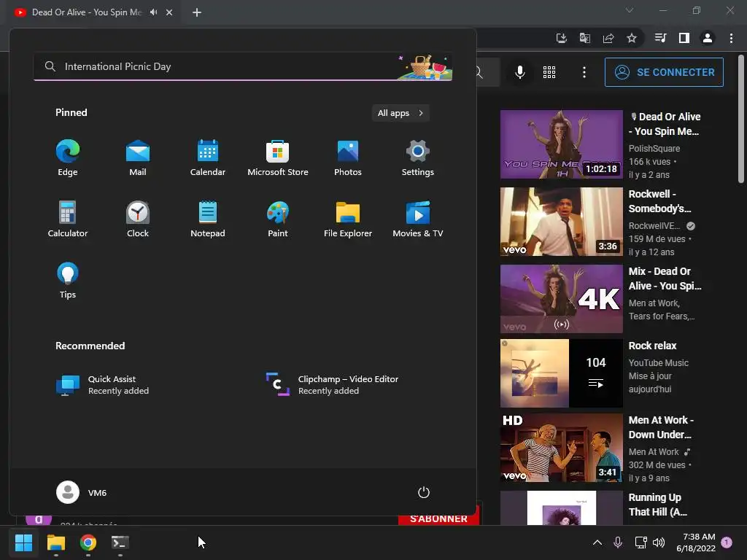The width and height of the screenshot is (747, 560).
Task: Click the install app icon in address bar
Action: click(561, 38)
